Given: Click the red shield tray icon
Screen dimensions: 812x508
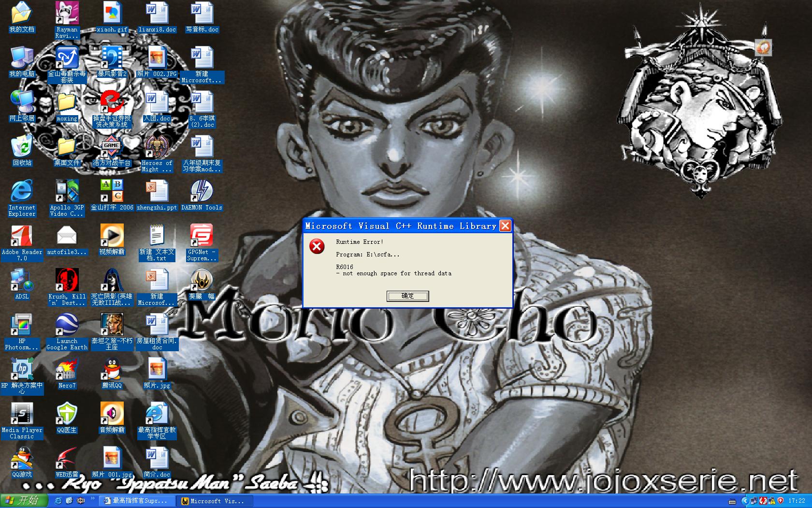Looking at the screenshot, I should 780,501.
